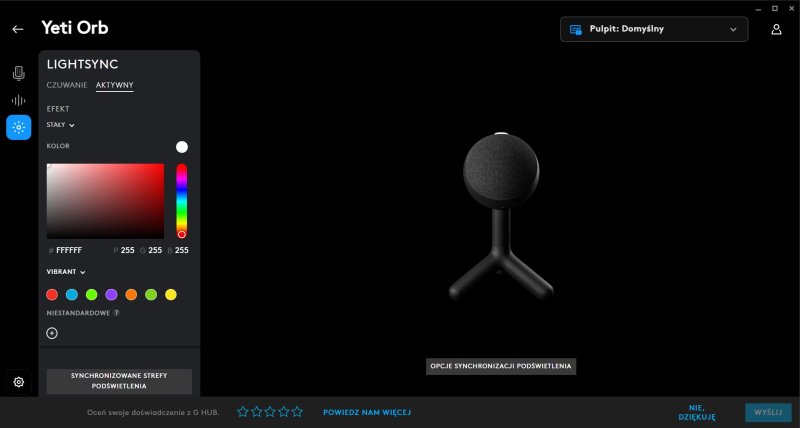
Task: Select the red vibrant swatch
Action: (52, 294)
